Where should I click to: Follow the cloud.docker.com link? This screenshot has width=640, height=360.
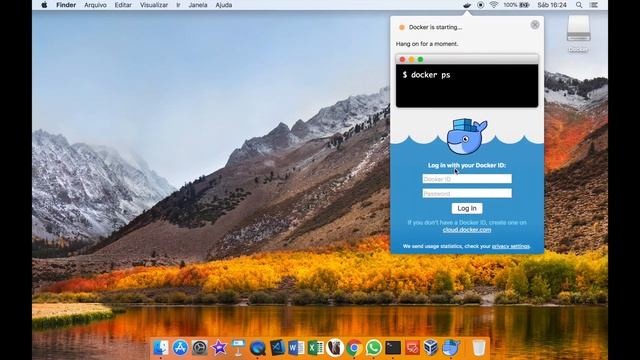click(467, 230)
